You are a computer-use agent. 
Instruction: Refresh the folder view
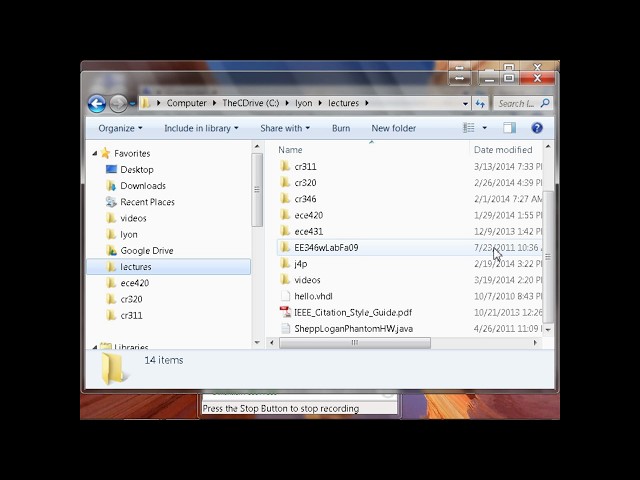[481, 104]
